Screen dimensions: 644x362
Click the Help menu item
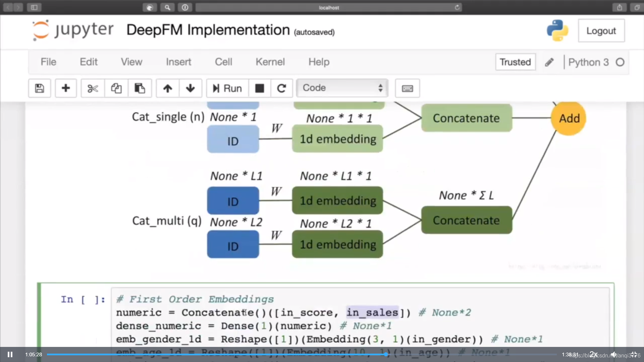(318, 62)
